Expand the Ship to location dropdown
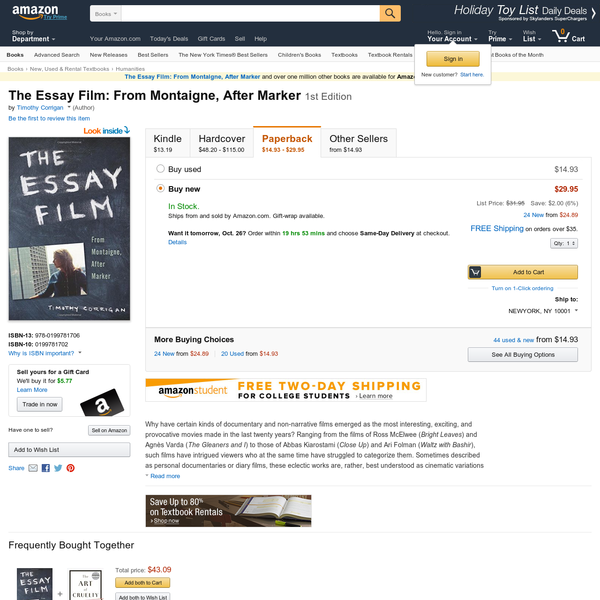The image size is (600, 600). click(x=543, y=311)
